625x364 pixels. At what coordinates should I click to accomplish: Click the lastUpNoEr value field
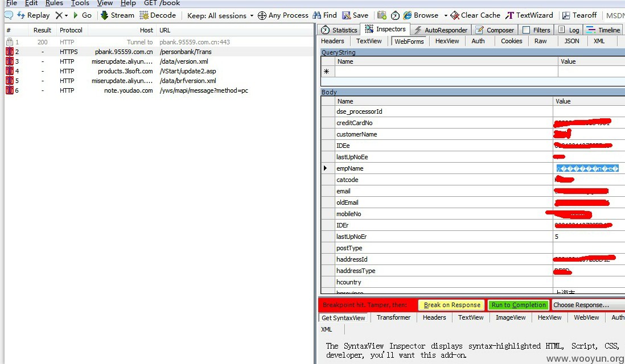pyautogui.click(x=589, y=237)
